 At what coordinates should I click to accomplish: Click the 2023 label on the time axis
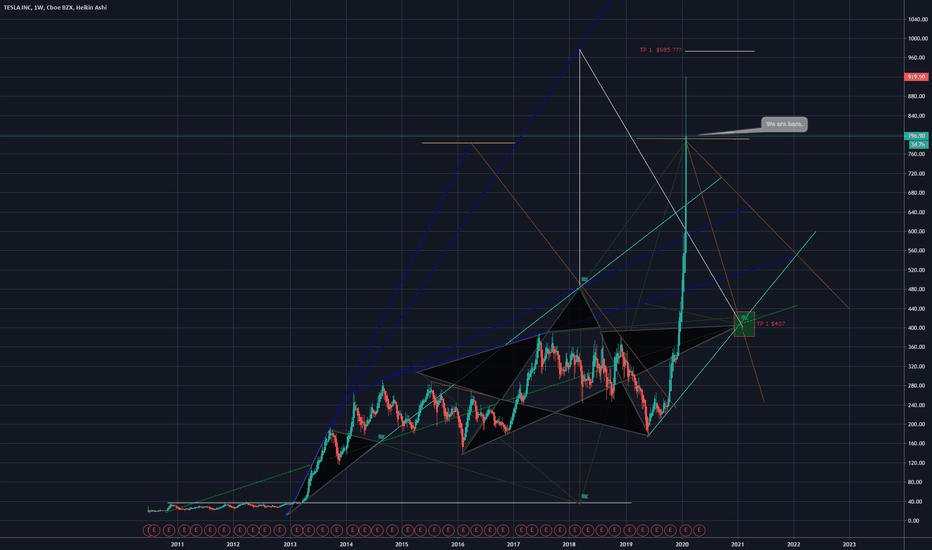tap(849, 544)
